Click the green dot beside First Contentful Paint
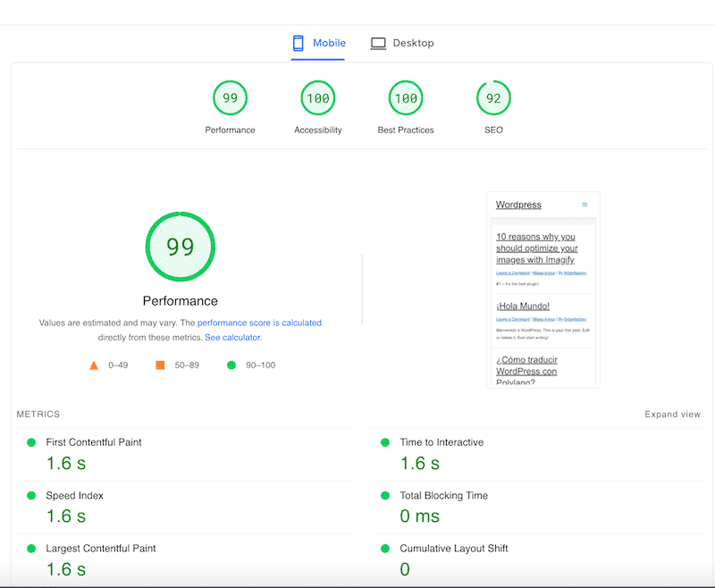 tap(31, 441)
